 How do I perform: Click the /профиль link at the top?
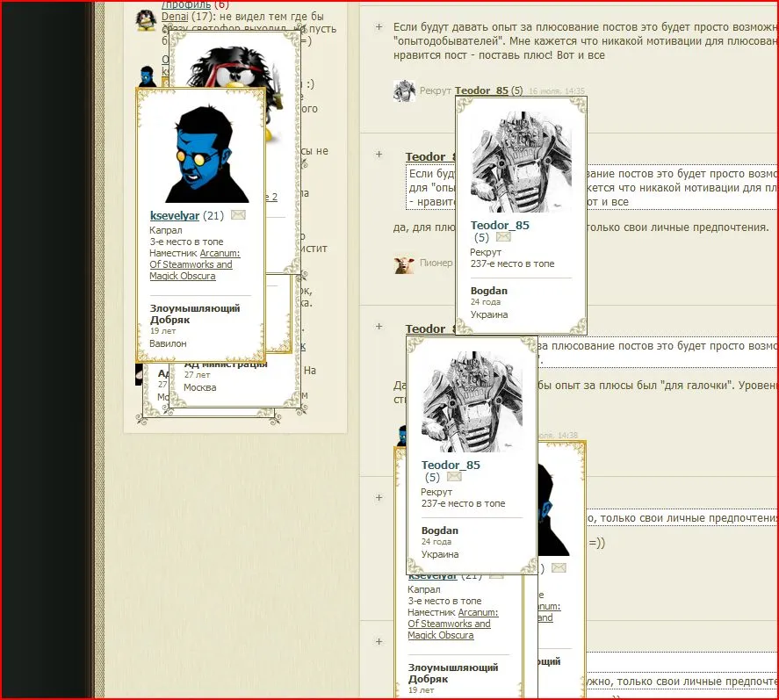[x=186, y=4]
